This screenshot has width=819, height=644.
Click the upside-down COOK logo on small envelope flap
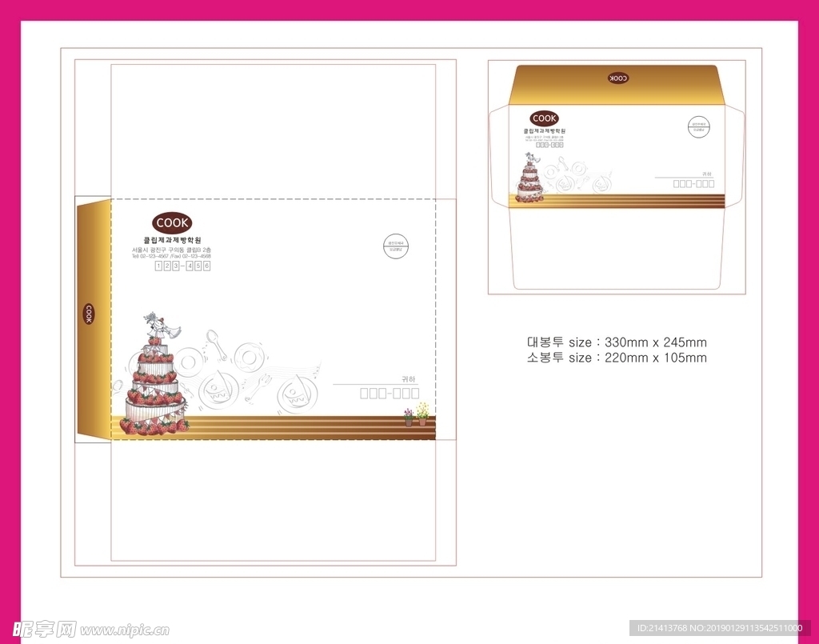coord(618,78)
